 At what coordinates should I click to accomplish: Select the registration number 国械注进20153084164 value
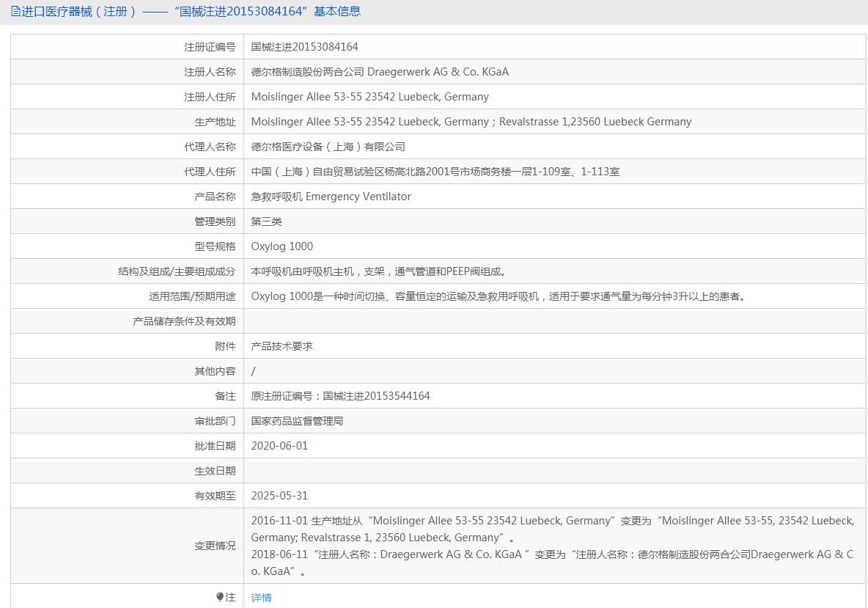point(304,47)
